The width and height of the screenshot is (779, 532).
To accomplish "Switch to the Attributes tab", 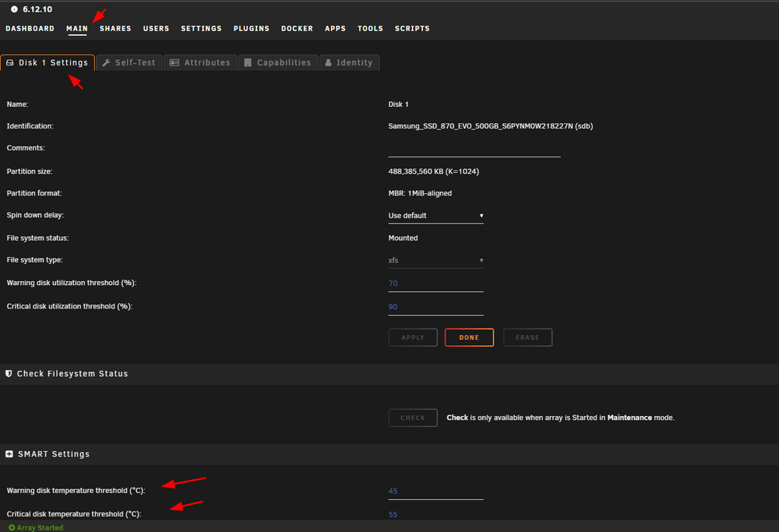I will tap(200, 62).
